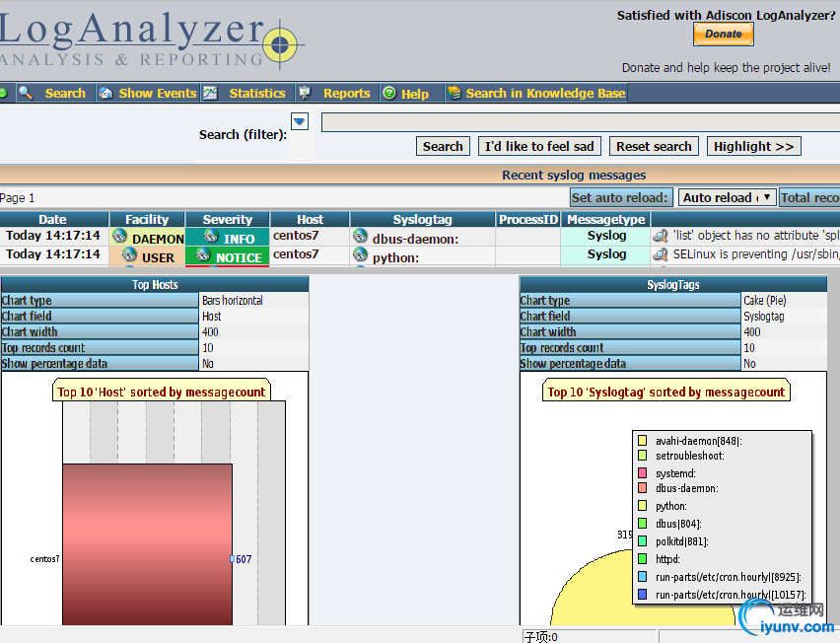Click the SELinux is preventing message
Viewport: 840px width, 643px height.
(x=756, y=254)
